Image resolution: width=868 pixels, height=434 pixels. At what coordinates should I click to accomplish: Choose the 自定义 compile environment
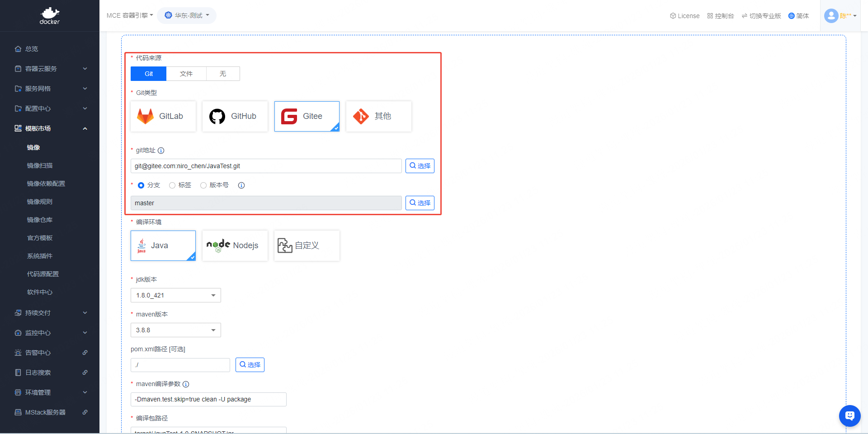pyautogui.click(x=307, y=245)
